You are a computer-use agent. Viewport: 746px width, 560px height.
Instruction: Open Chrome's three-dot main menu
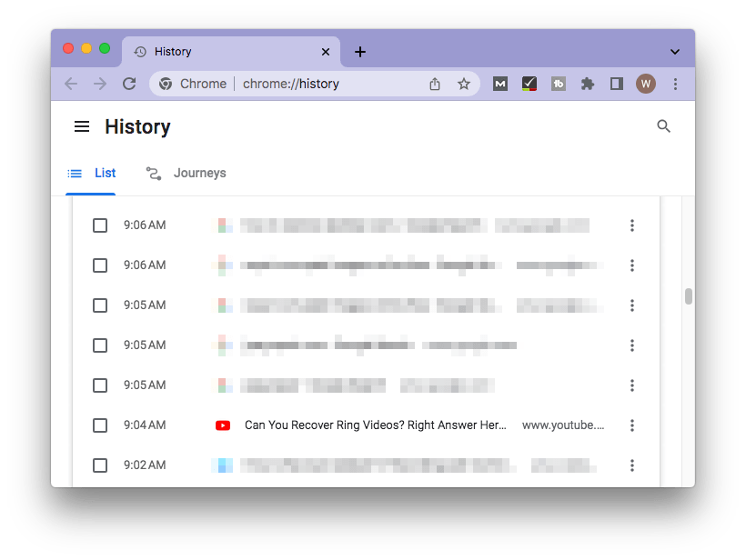[x=676, y=83]
